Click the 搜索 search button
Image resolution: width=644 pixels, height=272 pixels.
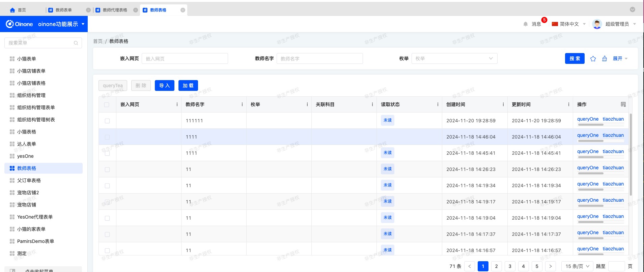(575, 58)
